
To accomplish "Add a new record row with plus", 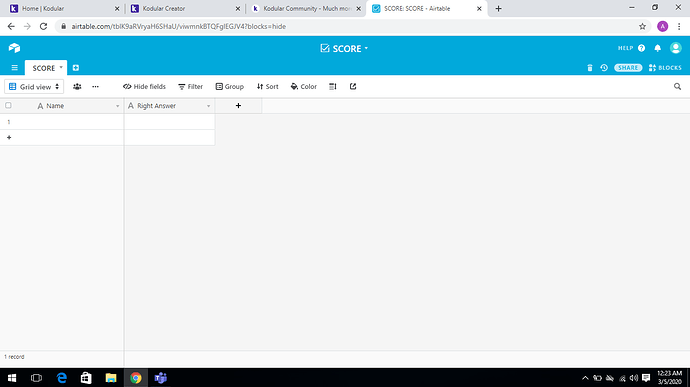I will pyautogui.click(x=9, y=137).
